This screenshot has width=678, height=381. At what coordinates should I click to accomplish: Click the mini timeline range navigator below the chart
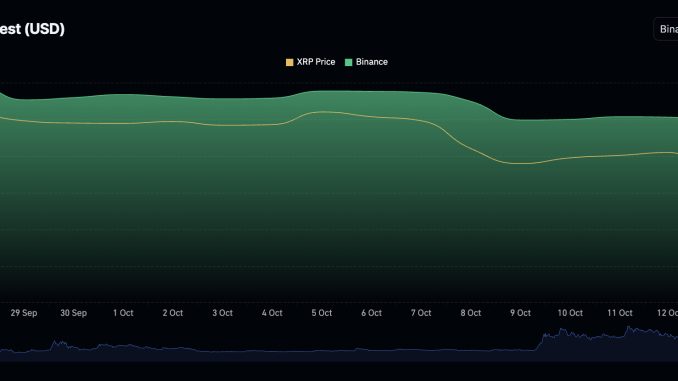[x=339, y=344]
